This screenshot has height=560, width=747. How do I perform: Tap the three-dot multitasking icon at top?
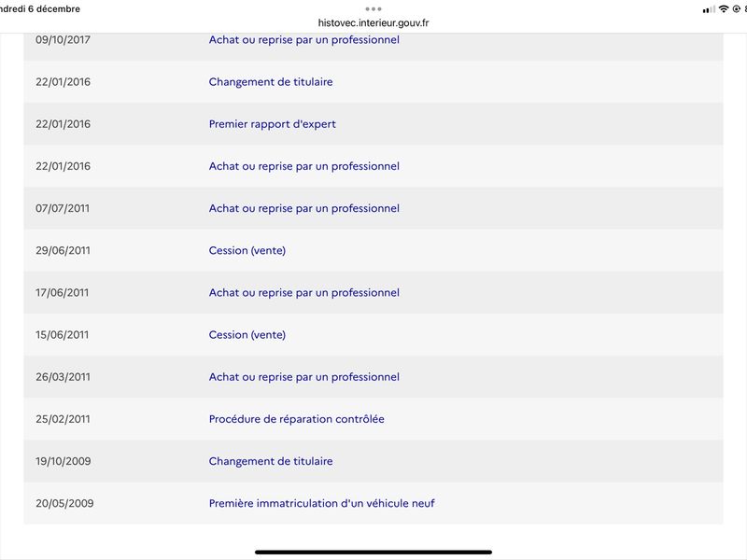click(373, 9)
